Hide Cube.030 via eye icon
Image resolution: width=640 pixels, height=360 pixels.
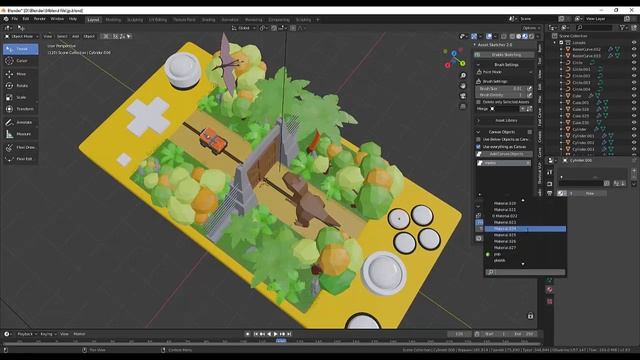click(634, 122)
